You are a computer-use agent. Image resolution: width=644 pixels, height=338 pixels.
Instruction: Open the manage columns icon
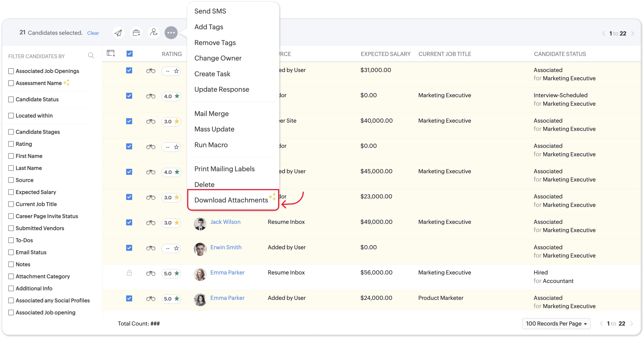point(111,53)
